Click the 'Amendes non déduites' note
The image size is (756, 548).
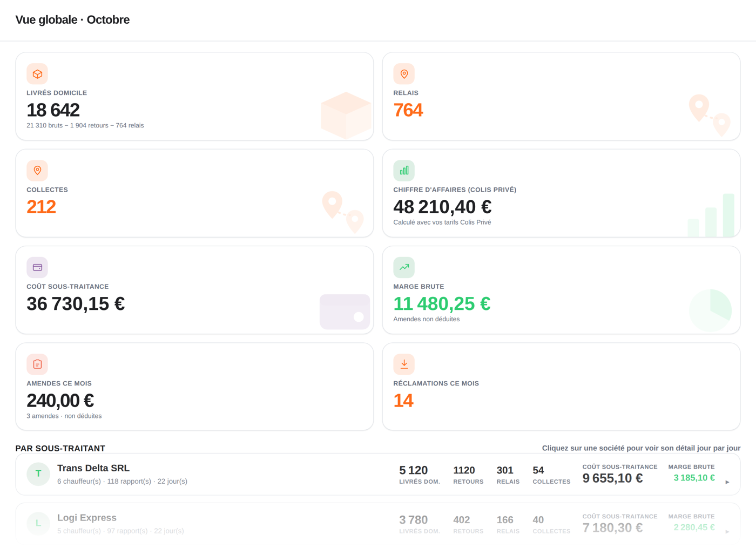pos(427,319)
